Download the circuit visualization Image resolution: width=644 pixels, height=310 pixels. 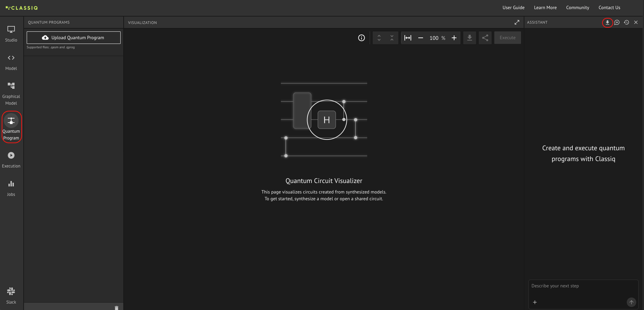point(470,38)
